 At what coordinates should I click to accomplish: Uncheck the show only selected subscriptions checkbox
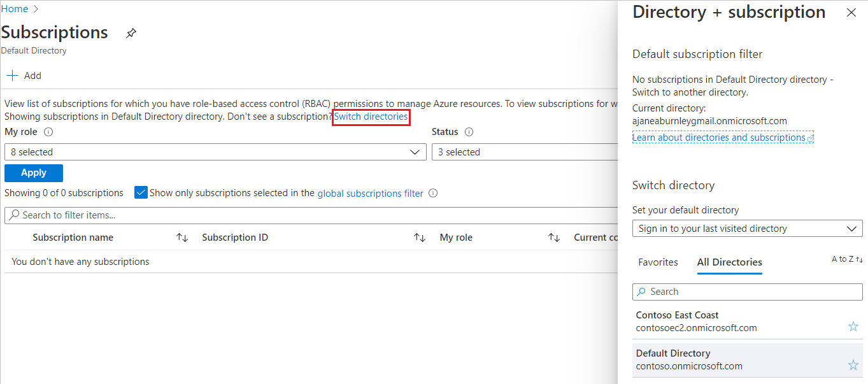click(x=141, y=192)
